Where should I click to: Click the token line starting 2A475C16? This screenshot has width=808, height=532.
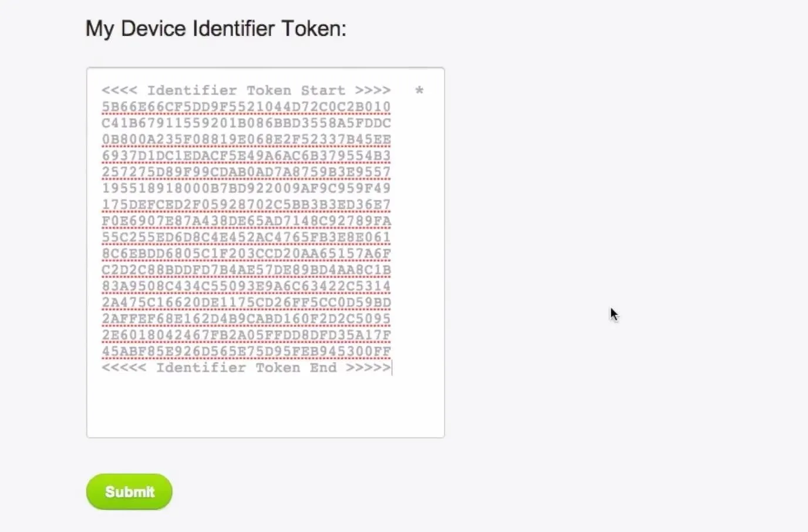[246, 302]
